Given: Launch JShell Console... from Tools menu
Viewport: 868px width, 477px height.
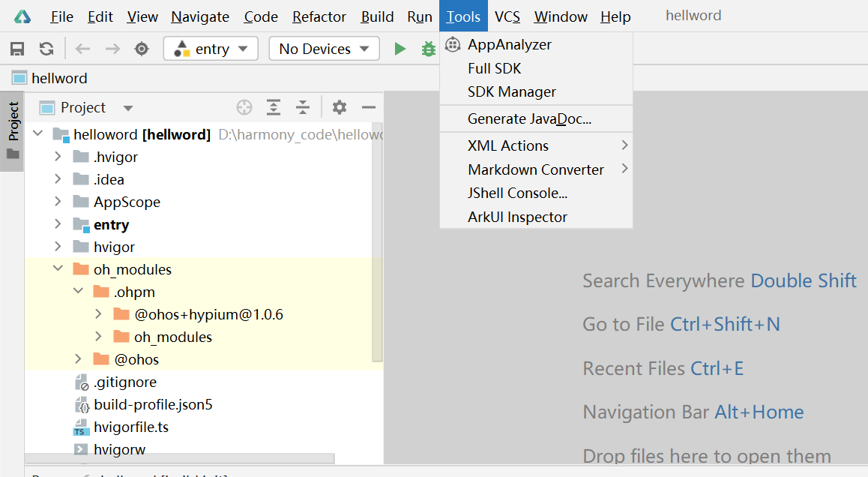Looking at the screenshot, I should point(537,193).
